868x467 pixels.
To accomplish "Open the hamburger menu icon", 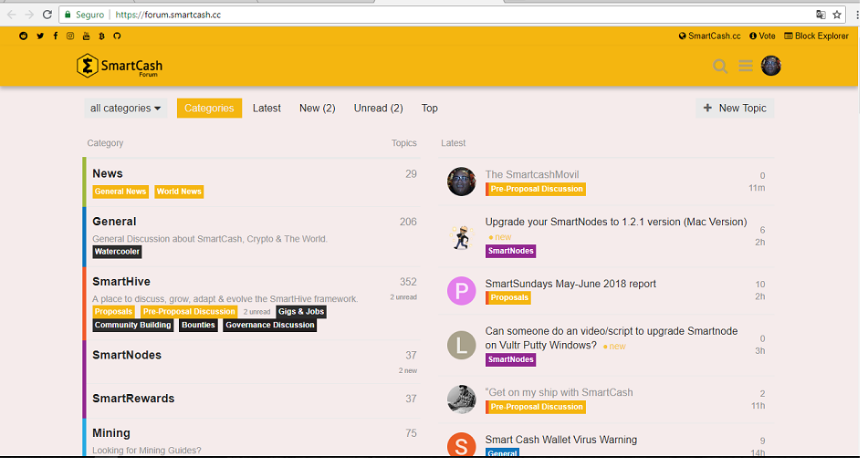I will (x=746, y=67).
